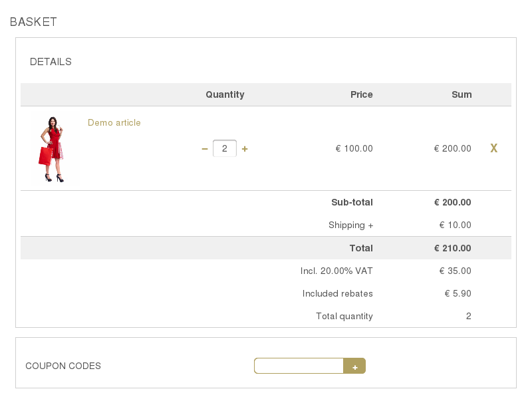
Task: Increase quantity with the plus icon
Action: [245, 148]
